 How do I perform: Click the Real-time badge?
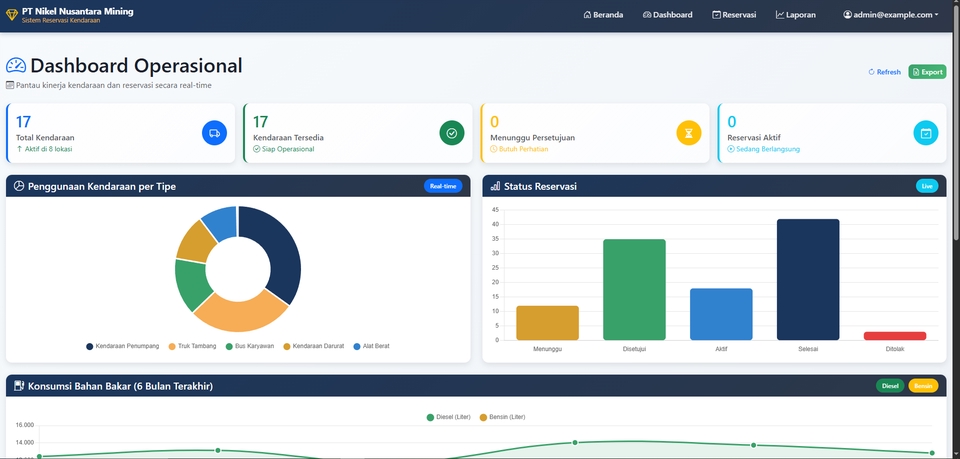click(443, 186)
